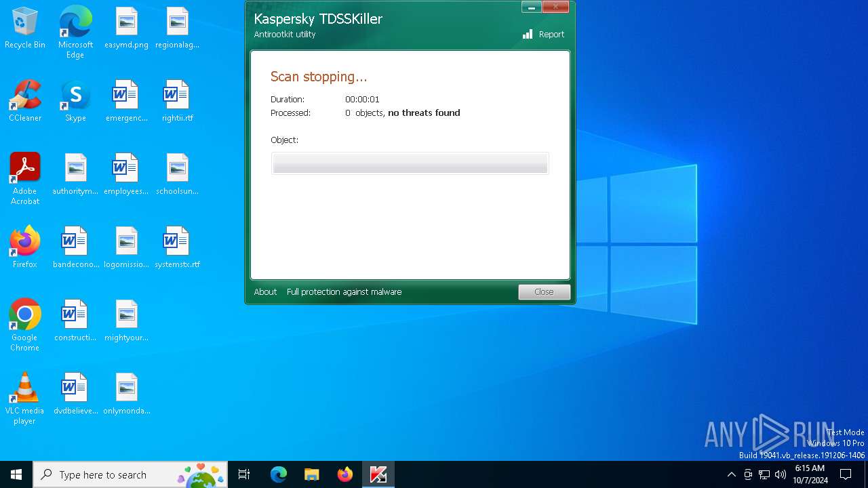Select the VLC media player shortcut
868x488 pixels.
(x=25, y=399)
